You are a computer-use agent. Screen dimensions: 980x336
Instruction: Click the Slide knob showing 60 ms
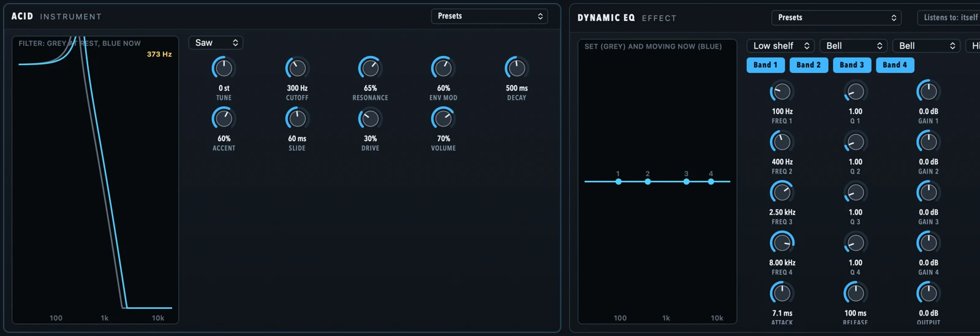coord(297,118)
